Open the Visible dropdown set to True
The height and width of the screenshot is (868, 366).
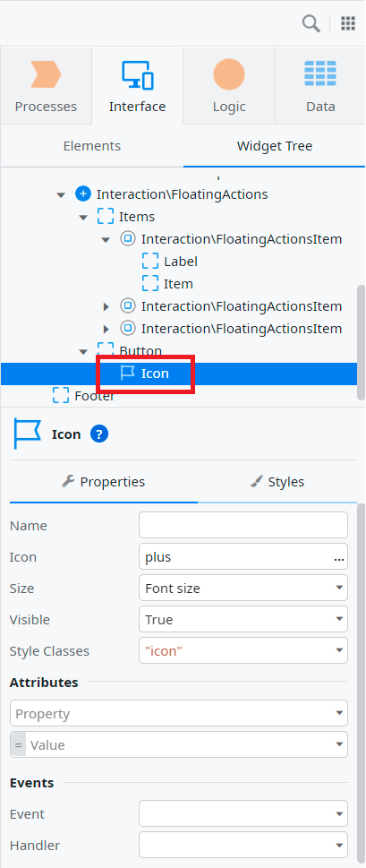(x=243, y=620)
